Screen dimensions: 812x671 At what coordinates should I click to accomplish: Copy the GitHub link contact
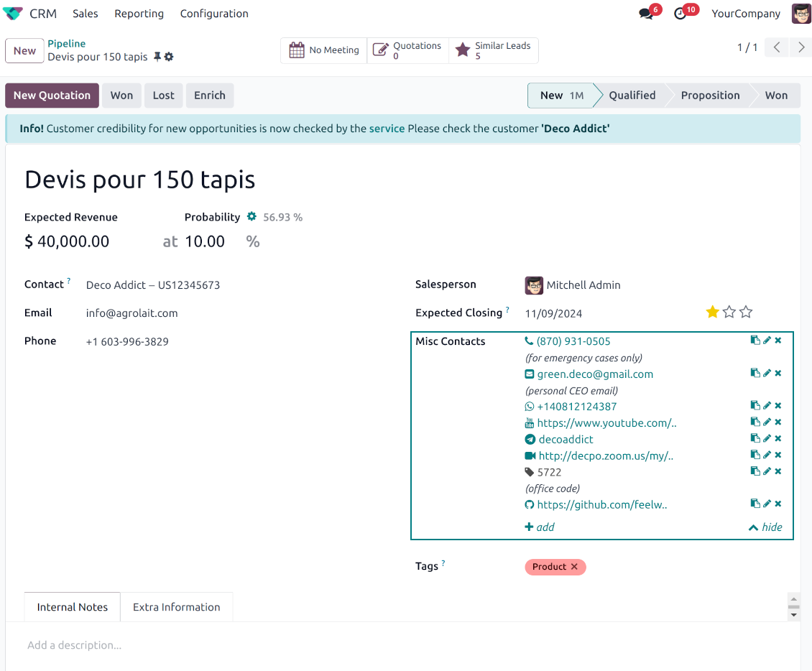755,503
